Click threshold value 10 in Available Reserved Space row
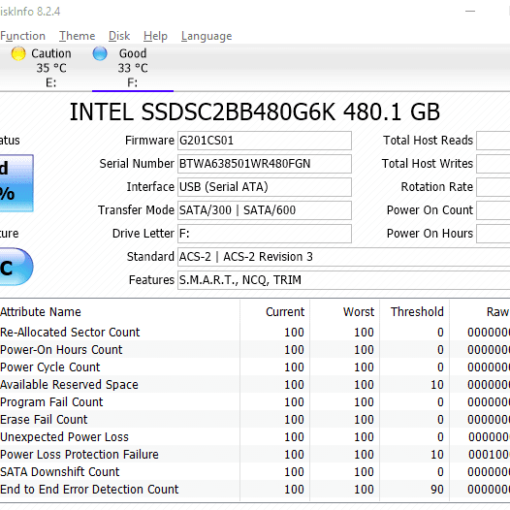Screen dimensions: 510x510 point(437,385)
